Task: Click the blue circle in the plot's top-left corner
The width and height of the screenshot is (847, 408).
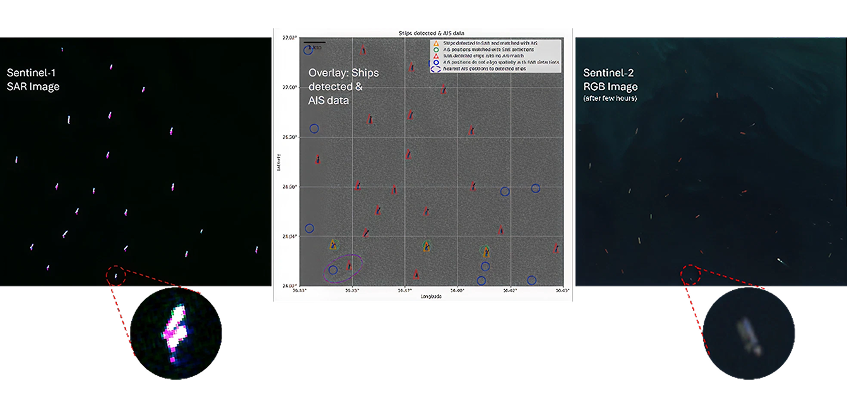Action: tap(308, 50)
